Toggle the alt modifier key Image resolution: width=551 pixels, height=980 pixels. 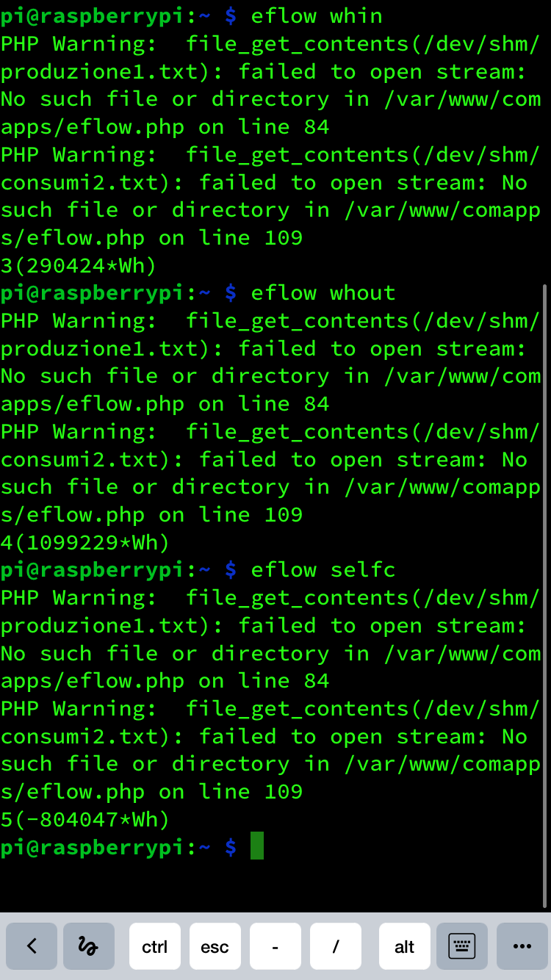click(x=405, y=947)
